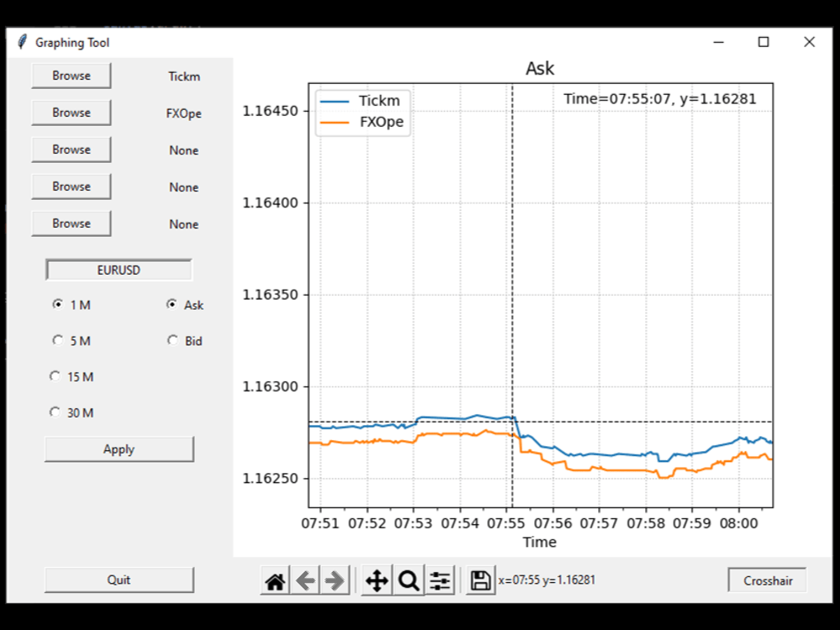Image resolution: width=840 pixels, height=630 pixels.
Task: Click the forward navigation arrow icon
Action: [x=334, y=580]
